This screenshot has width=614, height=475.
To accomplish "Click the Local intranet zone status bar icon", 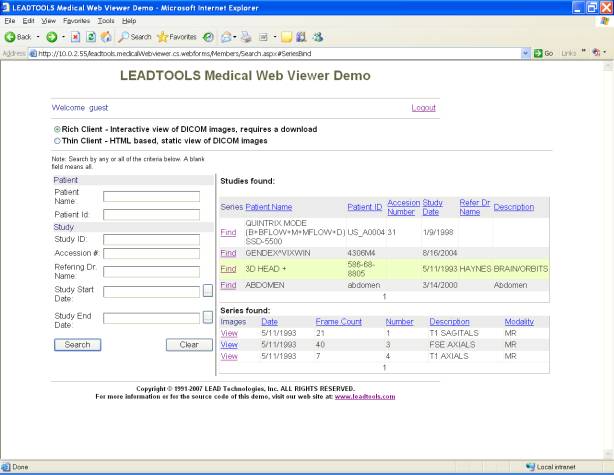I will click(531, 467).
